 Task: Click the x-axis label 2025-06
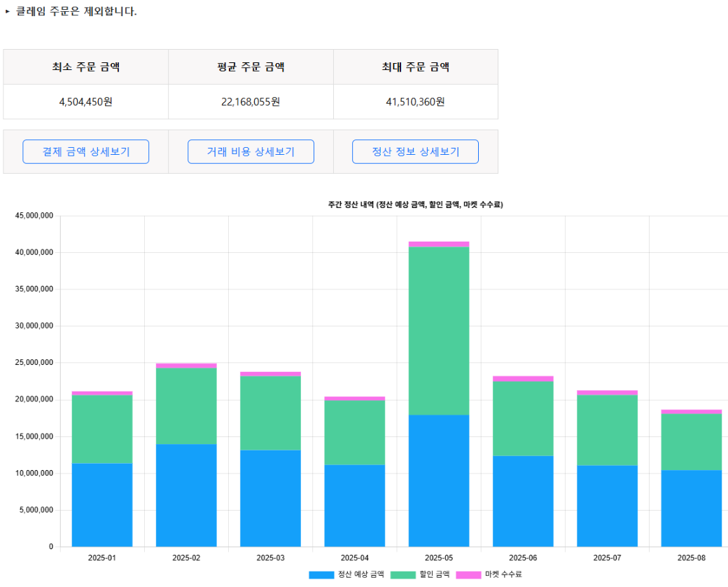coord(523,558)
